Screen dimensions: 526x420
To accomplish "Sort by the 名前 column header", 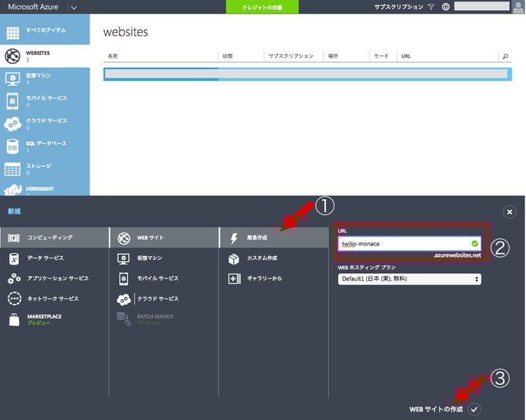I will point(112,56).
